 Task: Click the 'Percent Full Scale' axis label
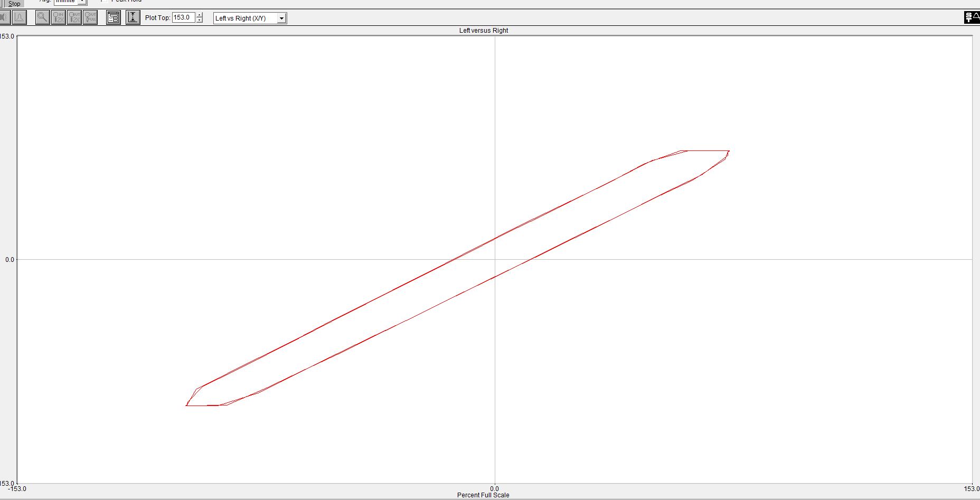pos(483,495)
